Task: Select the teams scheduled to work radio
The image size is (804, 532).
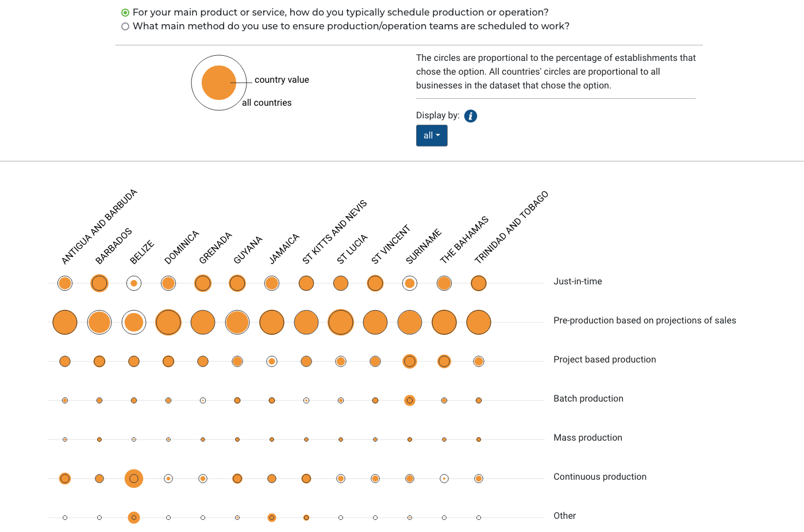Action: [125, 26]
